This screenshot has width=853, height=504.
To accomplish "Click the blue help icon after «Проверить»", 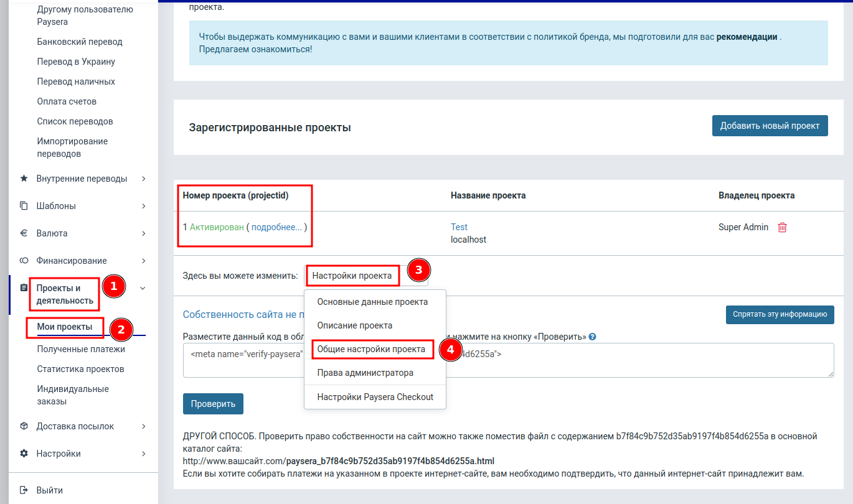I will click(x=592, y=337).
